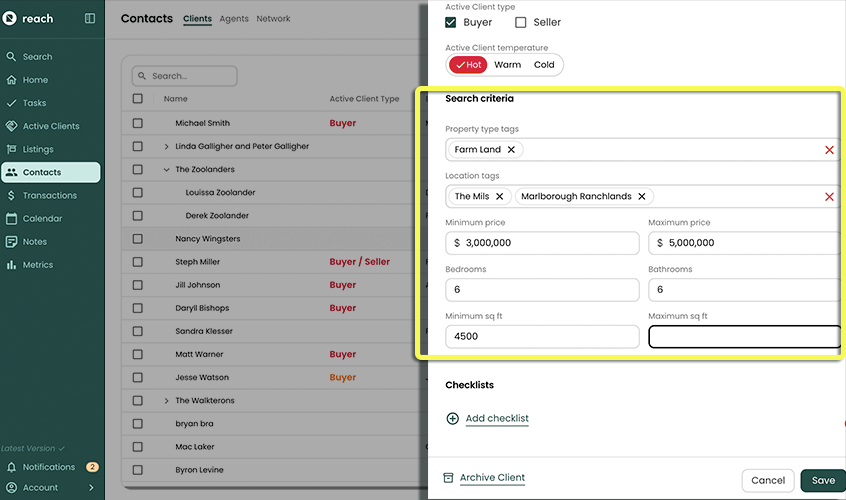Open Metrics from the sidebar
846x500 pixels.
click(38, 265)
